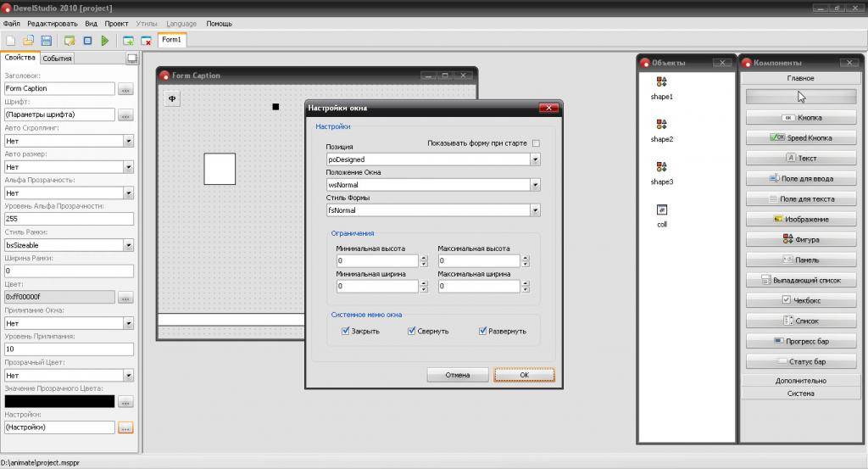
Task: Save project using the floppy disk icon
Action: [x=47, y=41]
